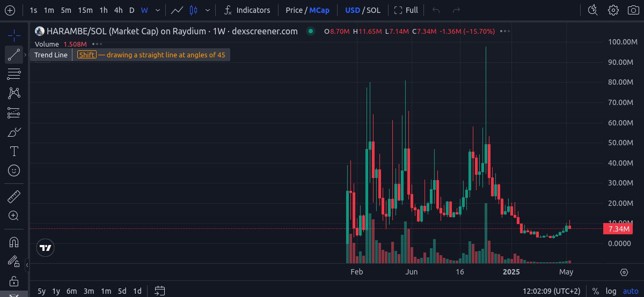This screenshot has height=297, width=644.
Task: Select the 5m timeframe
Action: [x=65, y=10]
